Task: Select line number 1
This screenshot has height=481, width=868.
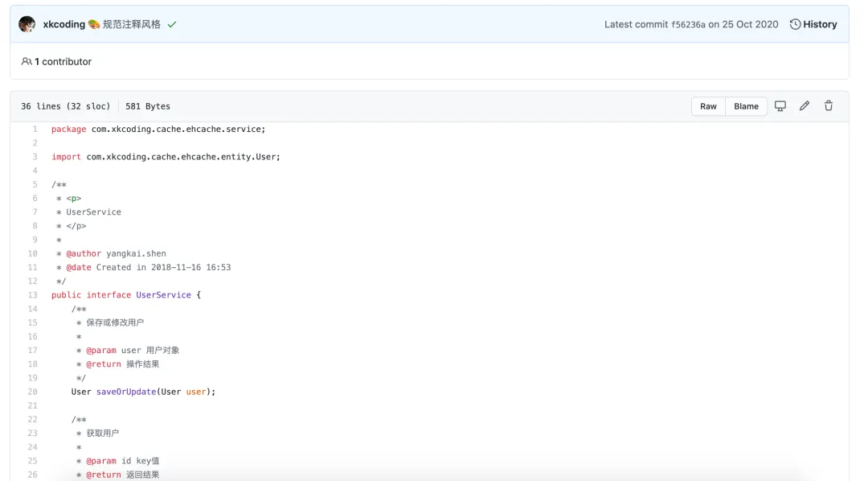Action: 35,129
